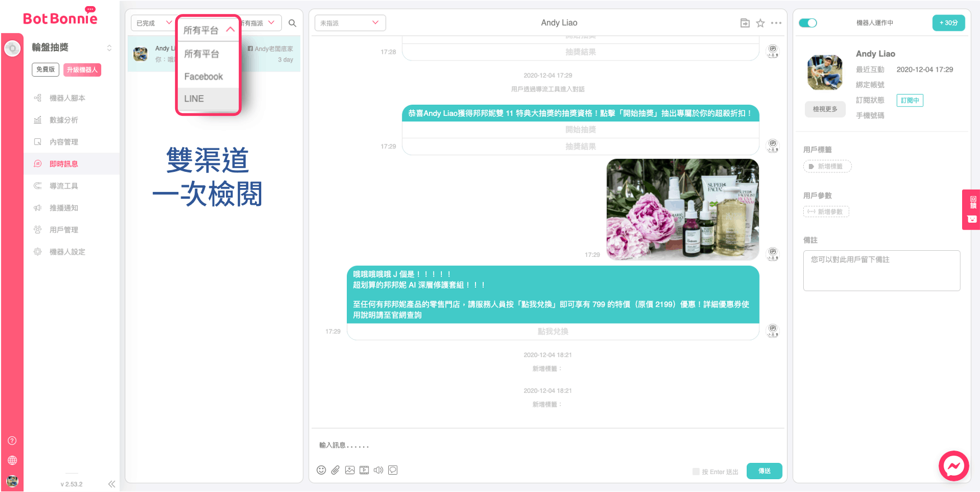The image size is (980, 492).
Task: Open 數據分析 in the sidebar
Action: pyautogui.click(x=64, y=120)
